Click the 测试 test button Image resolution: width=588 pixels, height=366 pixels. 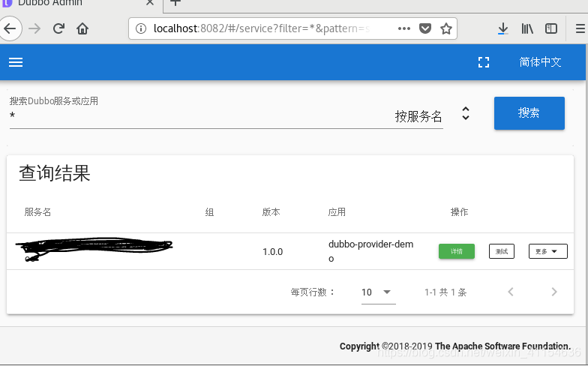[501, 251]
